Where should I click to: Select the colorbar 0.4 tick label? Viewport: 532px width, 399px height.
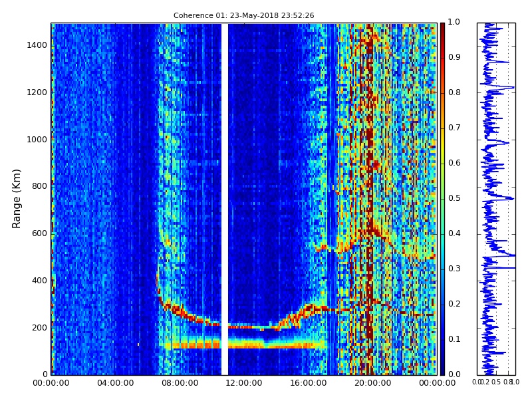pyautogui.click(x=454, y=233)
